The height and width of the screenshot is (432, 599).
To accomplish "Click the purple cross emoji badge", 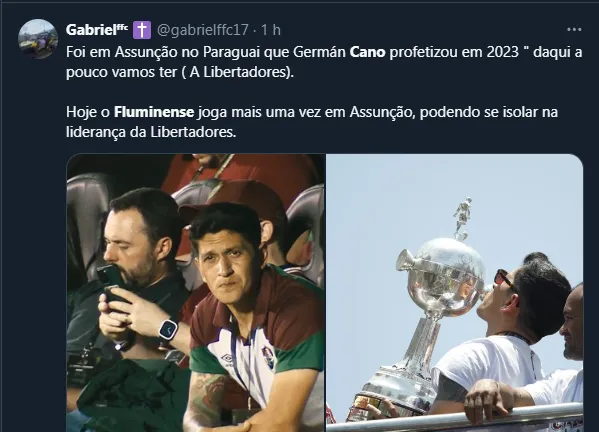I will 142,30.
